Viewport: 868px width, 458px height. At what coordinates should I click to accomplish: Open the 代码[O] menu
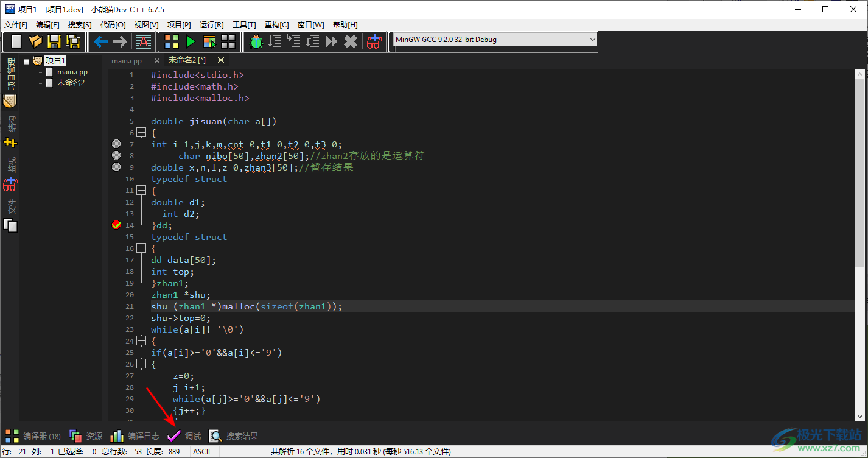point(113,24)
